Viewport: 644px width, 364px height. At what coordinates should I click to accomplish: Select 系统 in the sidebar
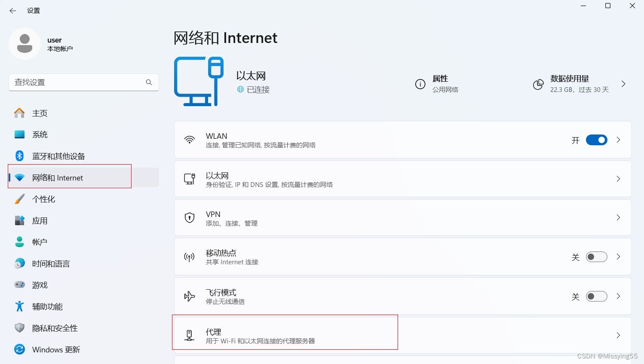click(x=40, y=134)
